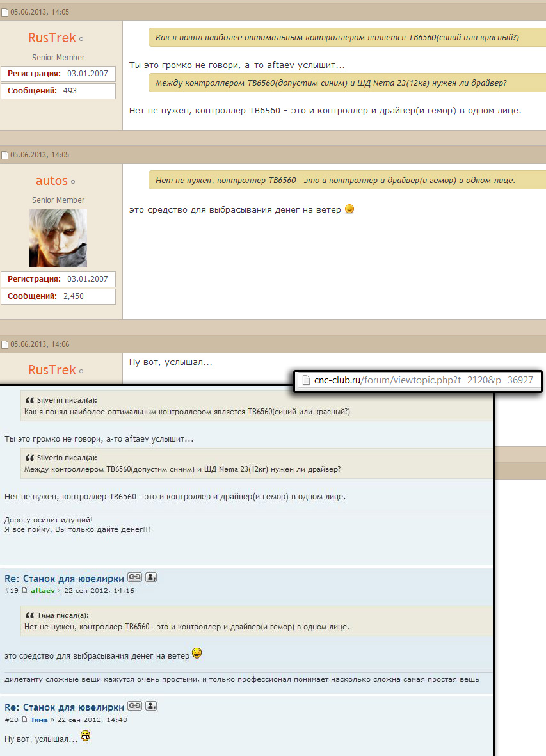This screenshot has width=546, height=756.
Task: Click 'Ну вот, услышал...' in RusTrek 14:06 post
Action: click(x=171, y=362)
